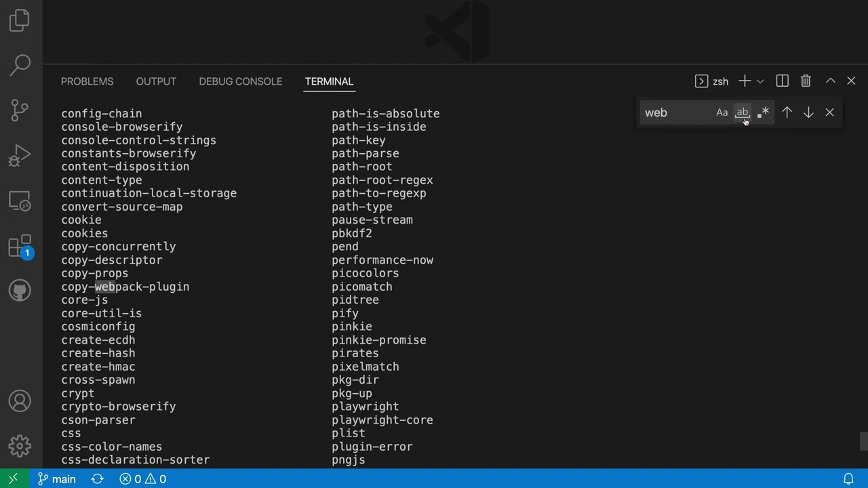Screen dimensions: 868x488
Task: Click the main branch status bar item
Action: pos(56,479)
